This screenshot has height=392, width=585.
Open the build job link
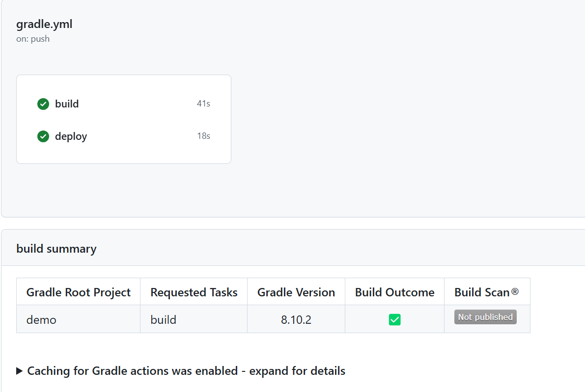pos(67,104)
